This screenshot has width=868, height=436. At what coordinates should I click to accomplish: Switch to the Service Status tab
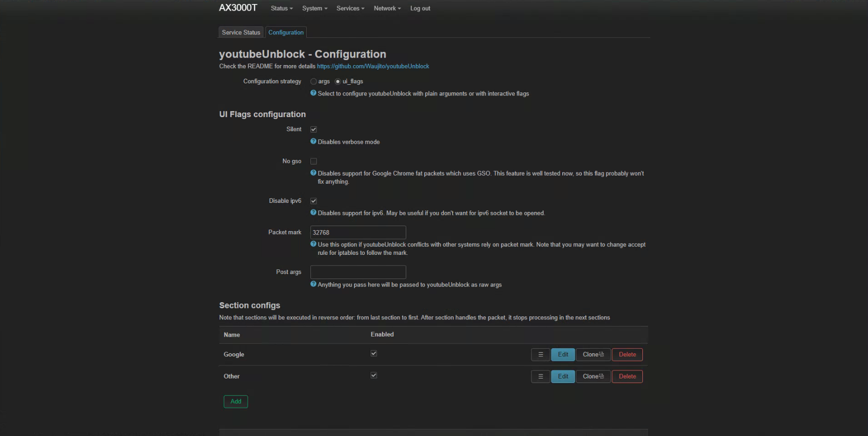[241, 32]
